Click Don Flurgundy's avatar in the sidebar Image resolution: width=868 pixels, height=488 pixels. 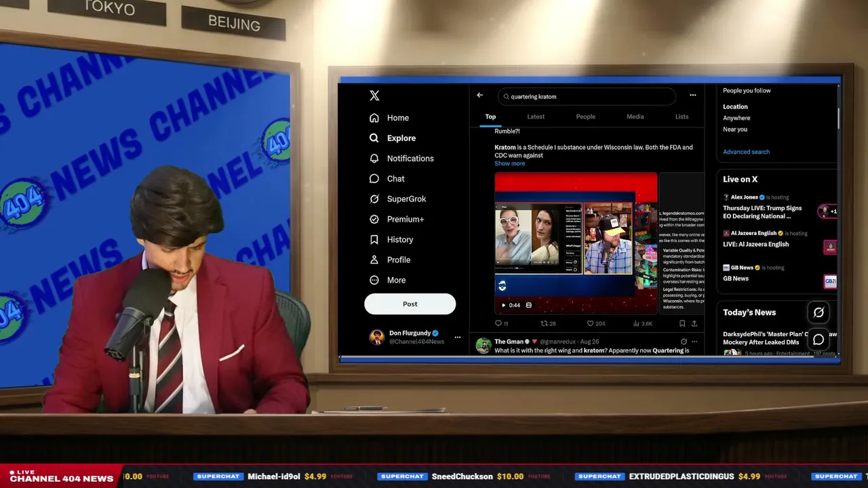tap(377, 338)
